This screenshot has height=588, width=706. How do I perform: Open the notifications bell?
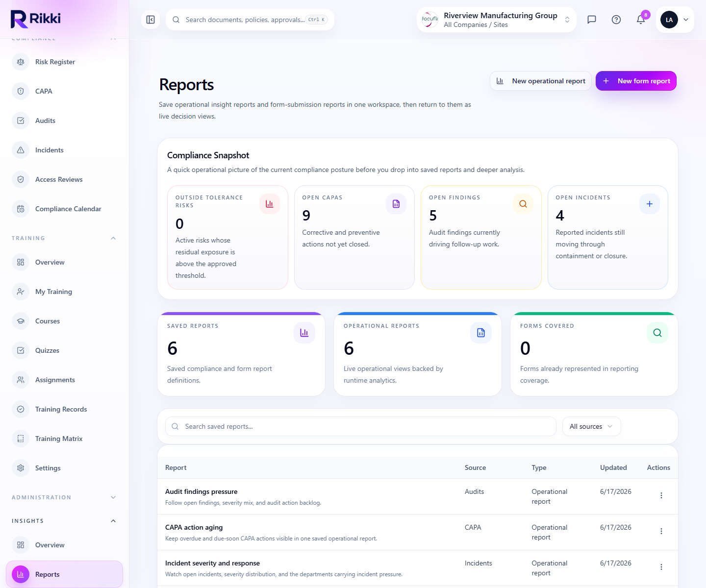pos(641,20)
